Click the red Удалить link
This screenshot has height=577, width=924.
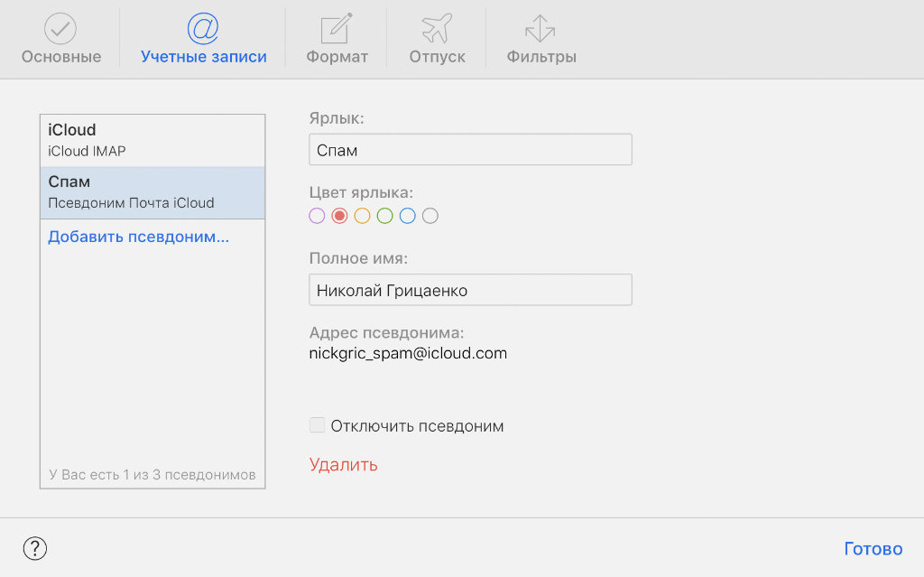pyautogui.click(x=343, y=465)
